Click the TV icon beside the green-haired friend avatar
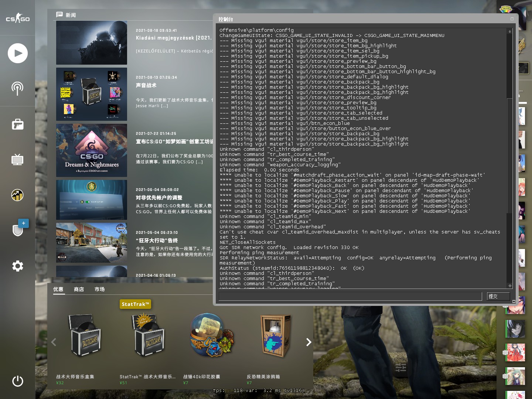 (x=505, y=376)
